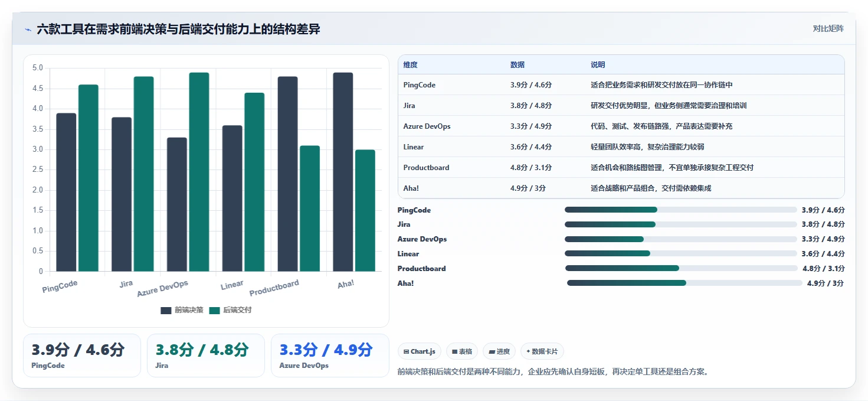Select the 进度 tag
The width and height of the screenshot is (868, 401).
tap(499, 351)
